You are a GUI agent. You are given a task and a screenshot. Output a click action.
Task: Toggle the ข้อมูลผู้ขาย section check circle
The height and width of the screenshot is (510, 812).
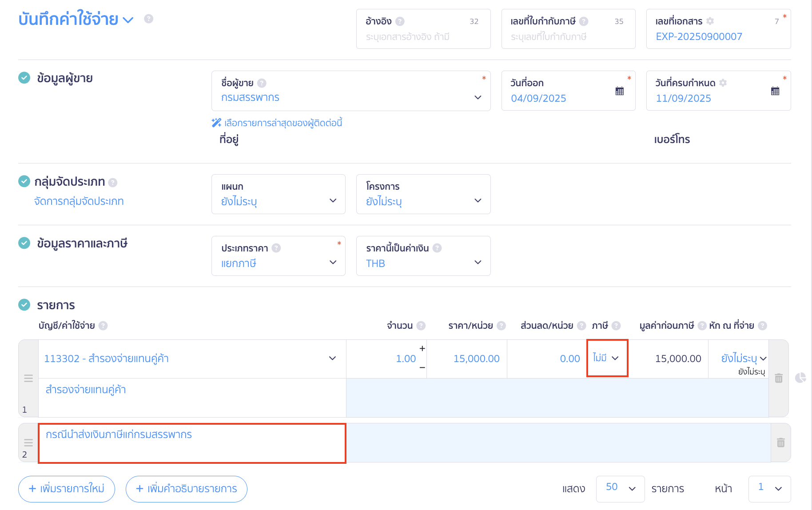coord(24,78)
